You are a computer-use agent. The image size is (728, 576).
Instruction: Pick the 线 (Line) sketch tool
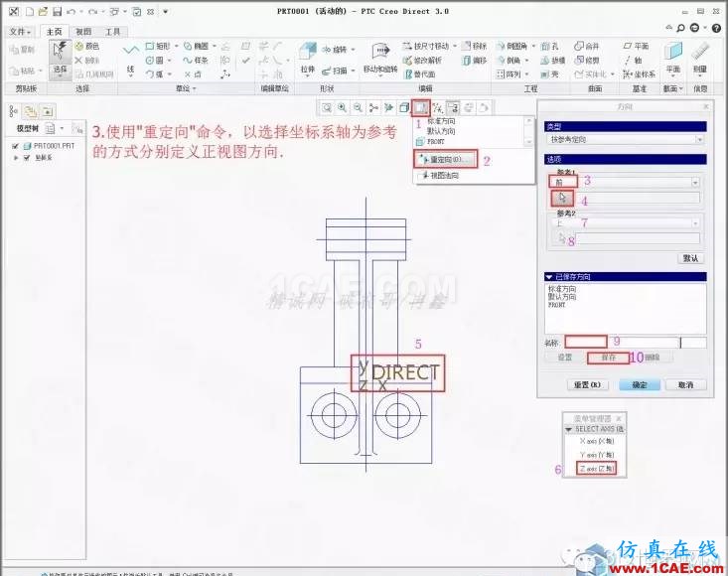click(130, 60)
